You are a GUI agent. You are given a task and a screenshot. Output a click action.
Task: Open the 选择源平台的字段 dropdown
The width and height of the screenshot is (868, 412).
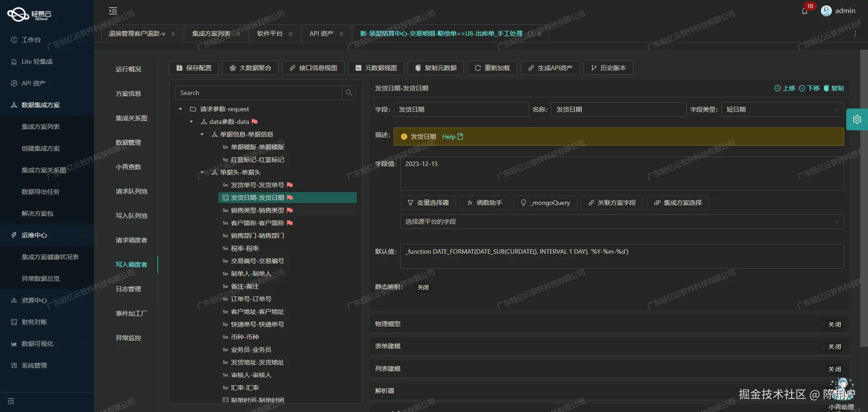pyautogui.click(x=619, y=222)
